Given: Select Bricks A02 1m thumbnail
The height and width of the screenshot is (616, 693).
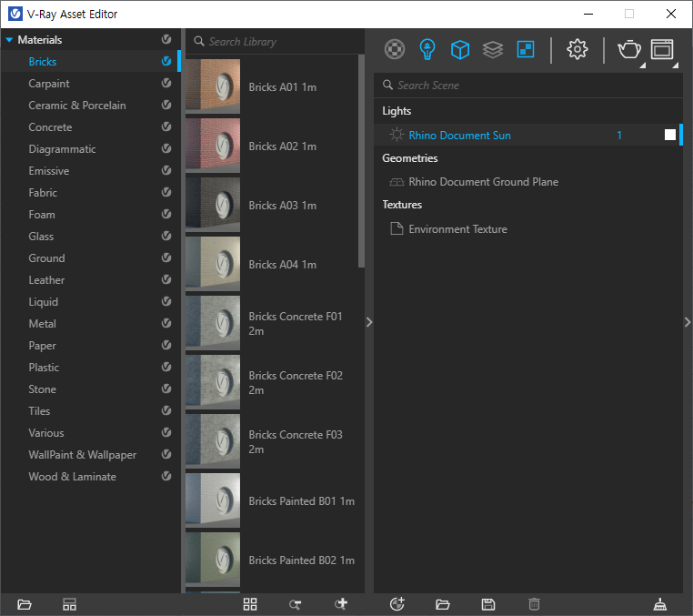Looking at the screenshot, I should 213,146.
